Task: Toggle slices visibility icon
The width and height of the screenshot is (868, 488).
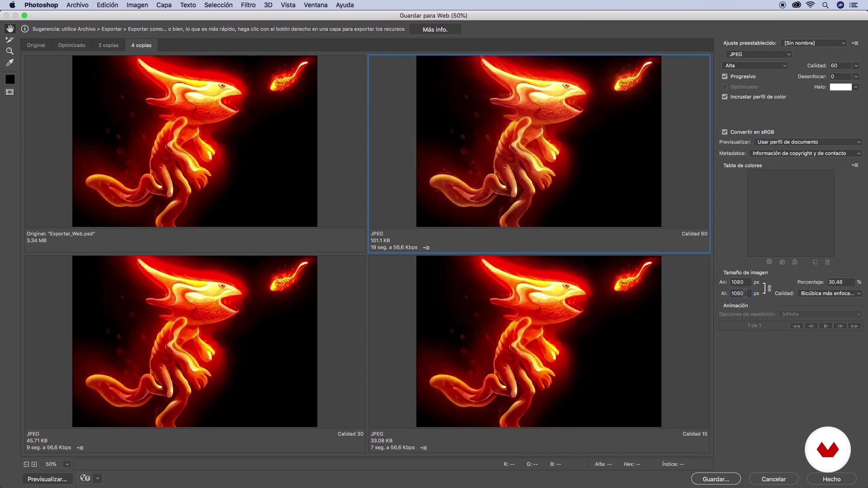Action: 10,92
